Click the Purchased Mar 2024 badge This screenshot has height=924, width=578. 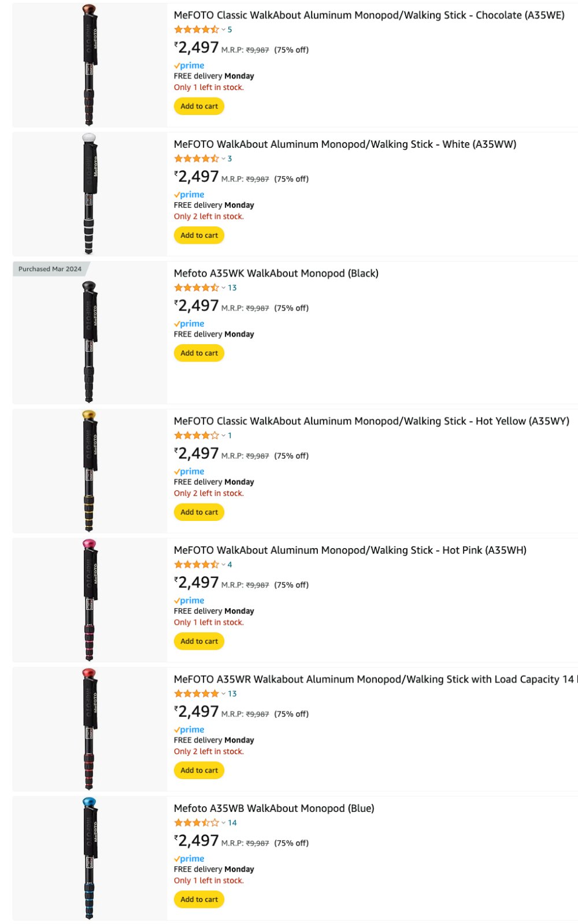click(50, 269)
